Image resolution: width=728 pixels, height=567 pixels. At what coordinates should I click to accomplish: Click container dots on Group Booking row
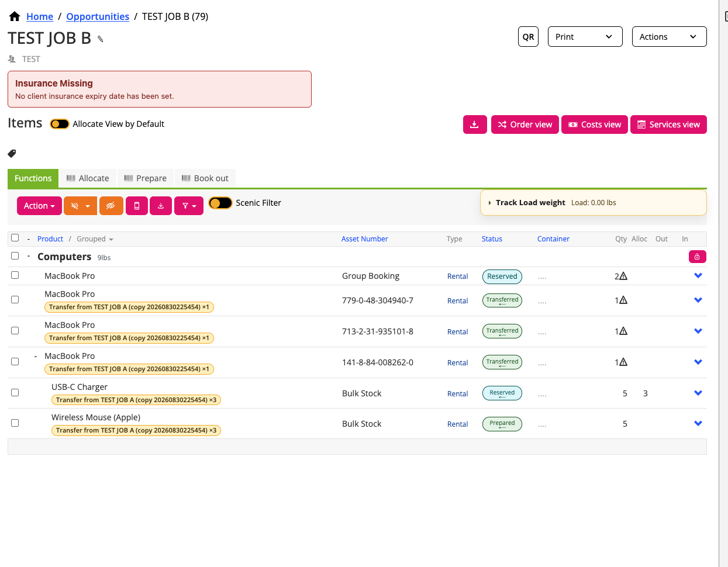point(542,277)
